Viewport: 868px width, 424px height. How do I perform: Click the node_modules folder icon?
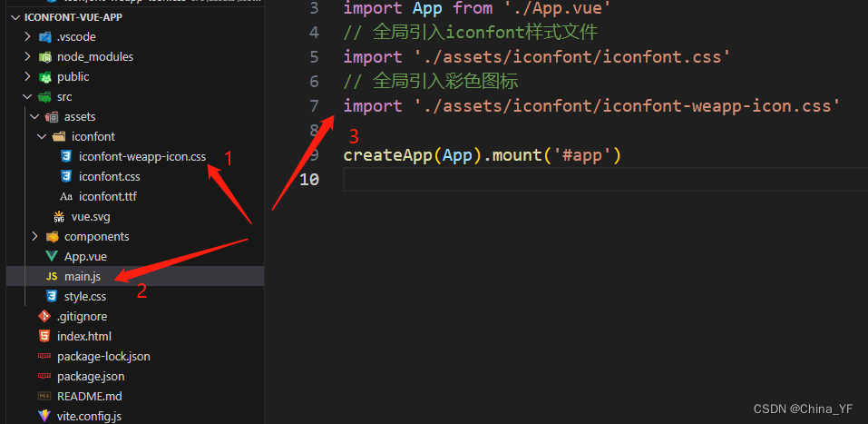44,57
